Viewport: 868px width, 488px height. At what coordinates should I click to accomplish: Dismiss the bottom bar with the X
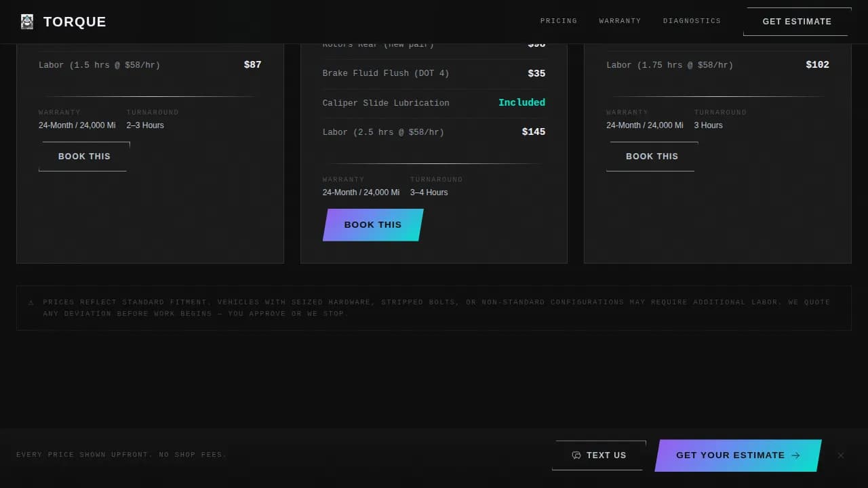point(841,455)
